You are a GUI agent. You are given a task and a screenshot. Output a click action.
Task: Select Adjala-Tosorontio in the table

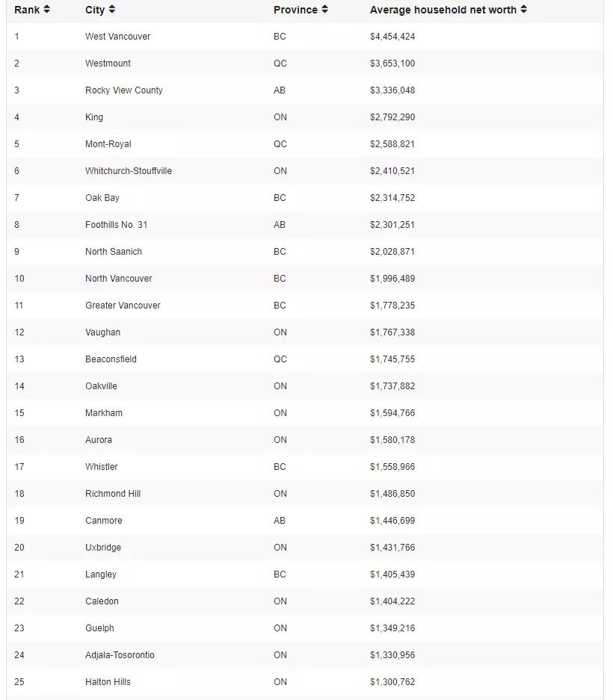click(x=120, y=655)
